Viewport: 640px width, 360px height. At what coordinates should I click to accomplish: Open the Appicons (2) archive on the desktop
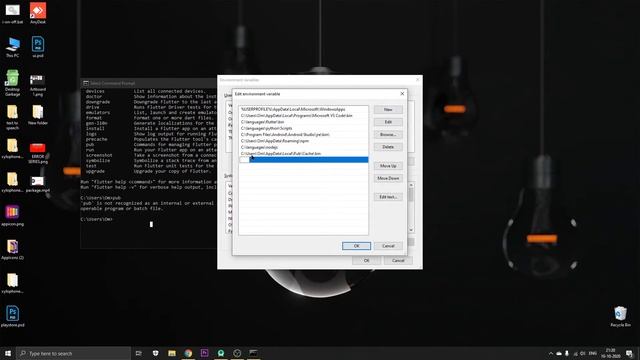click(x=12, y=250)
